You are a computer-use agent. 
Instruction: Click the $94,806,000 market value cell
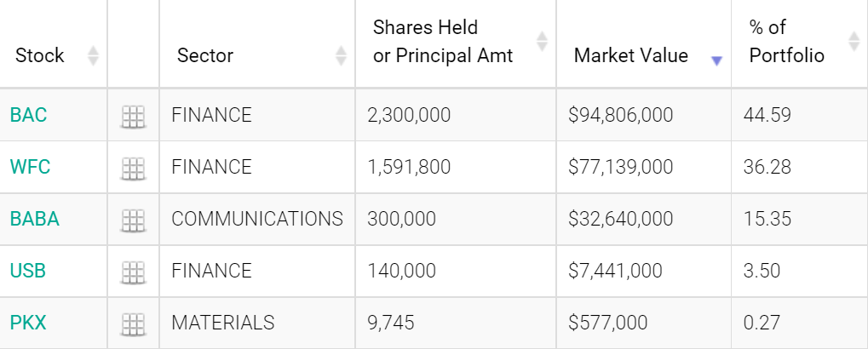643,115
